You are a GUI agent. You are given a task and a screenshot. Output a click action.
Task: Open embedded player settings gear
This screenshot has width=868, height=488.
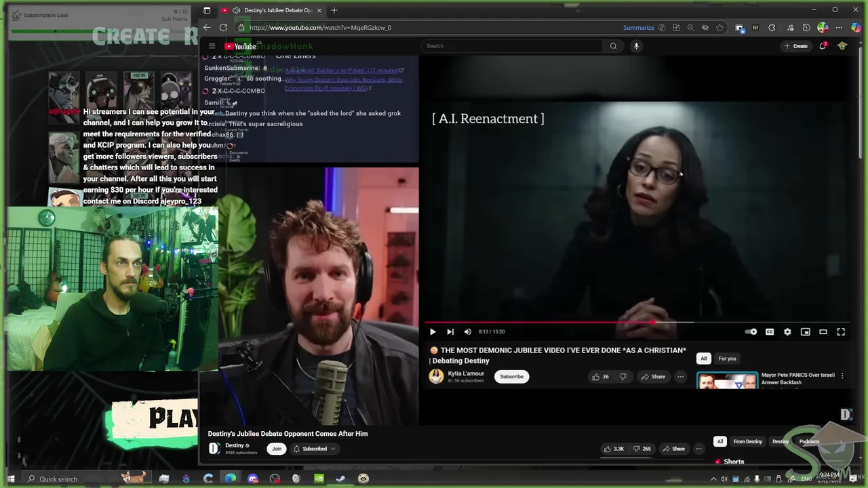coord(787,331)
